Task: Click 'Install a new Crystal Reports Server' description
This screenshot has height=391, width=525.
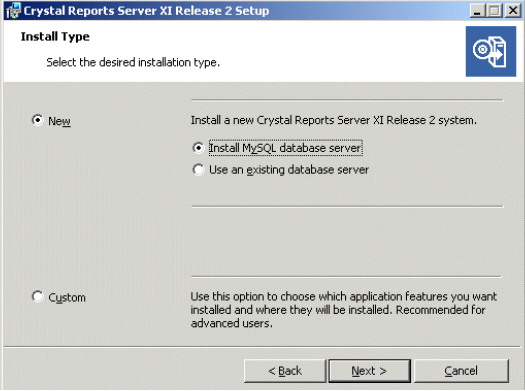Action: click(333, 120)
